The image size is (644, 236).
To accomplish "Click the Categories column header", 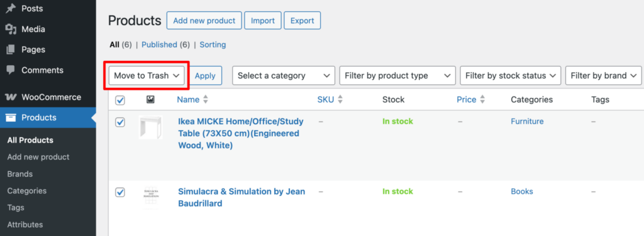I will click(532, 100).
